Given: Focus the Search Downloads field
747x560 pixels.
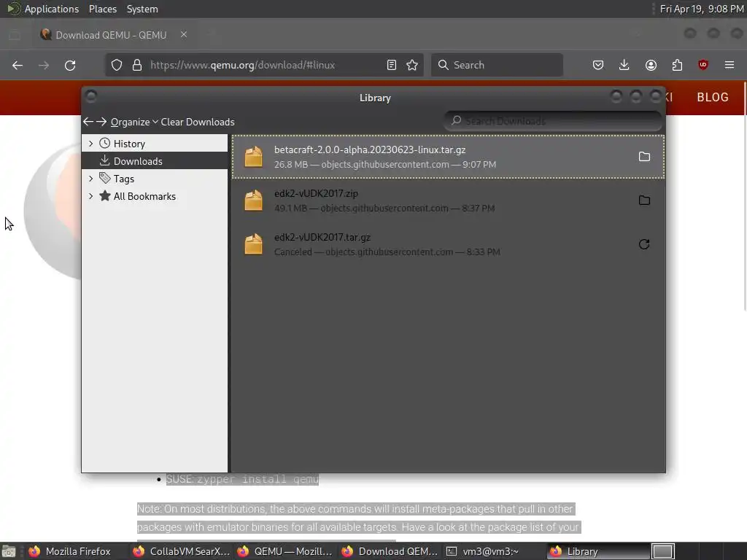Looking at the screenshot, I should point(553,121).
